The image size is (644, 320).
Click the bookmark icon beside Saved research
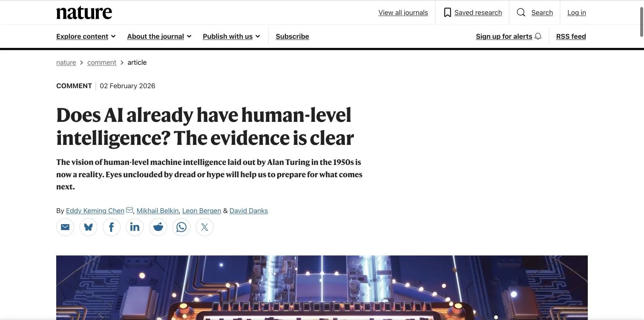click(x=447, y=12)
